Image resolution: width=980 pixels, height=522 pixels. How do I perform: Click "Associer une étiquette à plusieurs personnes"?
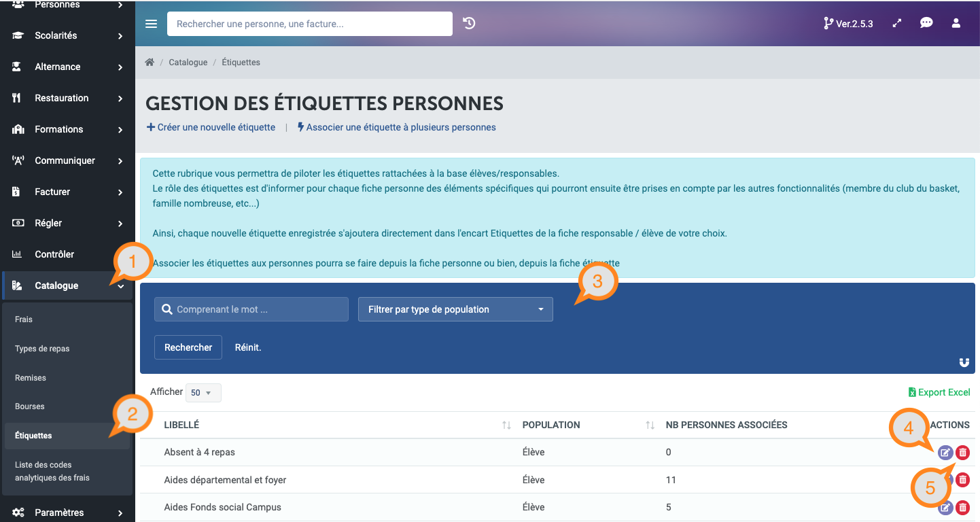[x=397, y=127]
